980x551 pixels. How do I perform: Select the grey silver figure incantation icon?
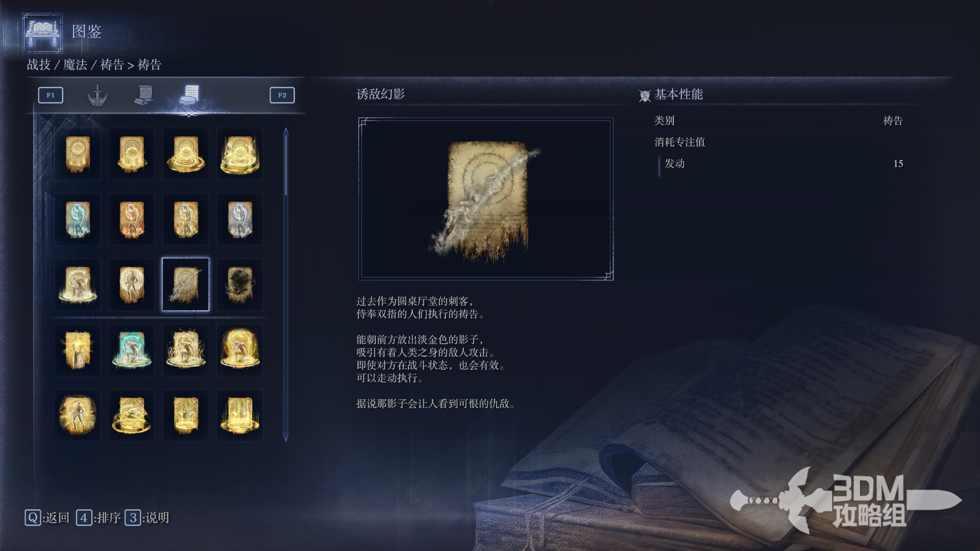[x=240, y=219]
